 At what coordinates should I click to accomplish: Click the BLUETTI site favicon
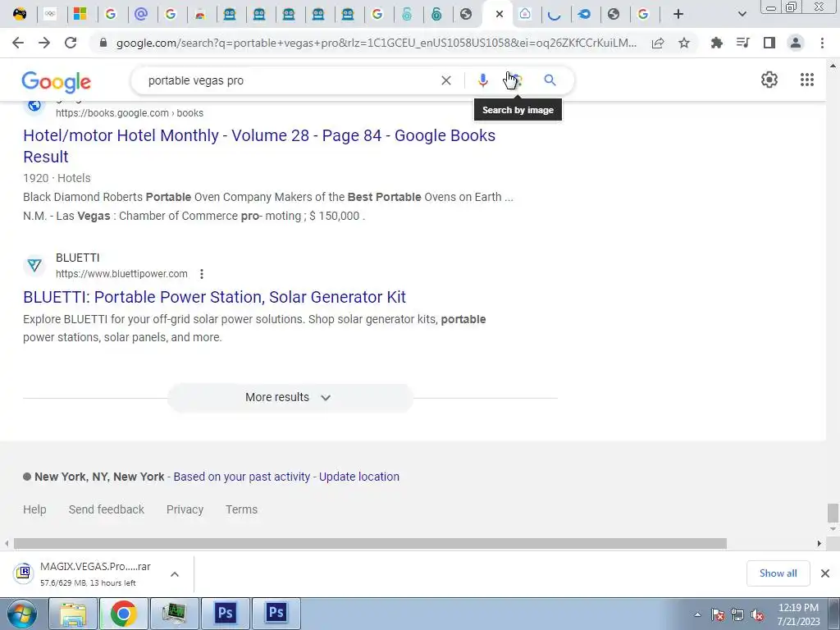(34, 265)
